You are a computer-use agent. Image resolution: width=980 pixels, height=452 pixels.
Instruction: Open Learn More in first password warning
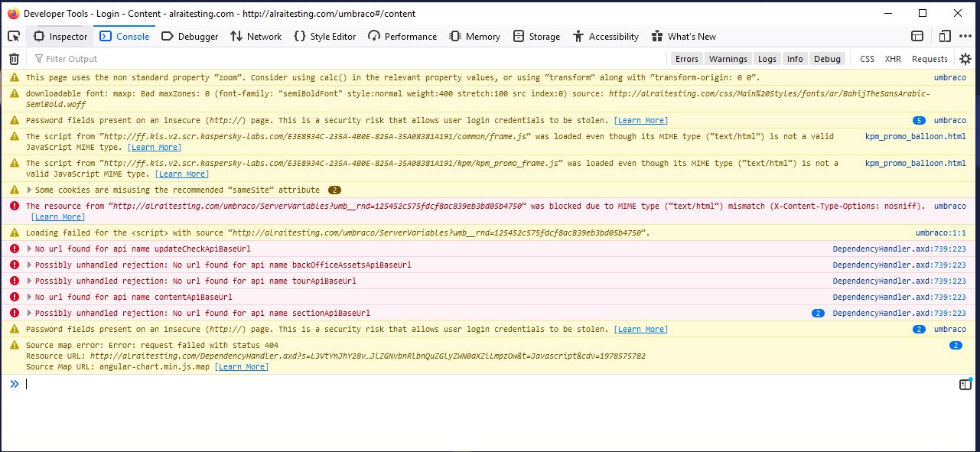point(641,120)
